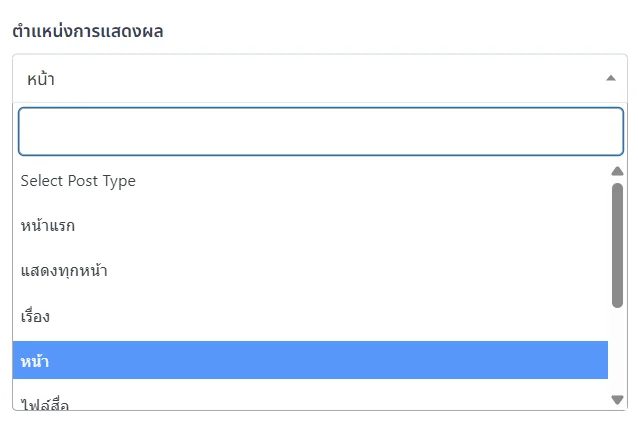Focus the search field inside the dropdown
Screen dimensions: 638x422
[x=320, y=131]
